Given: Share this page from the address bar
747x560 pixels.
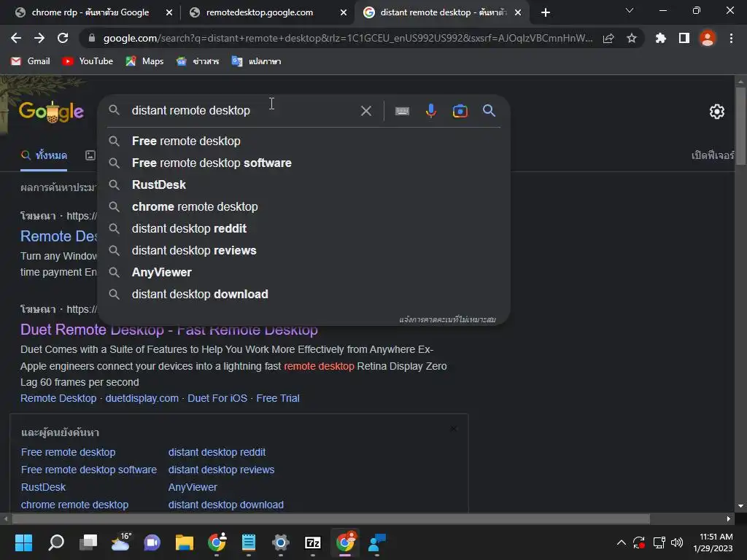Looking at the screenshot, I should coord(608,39).
